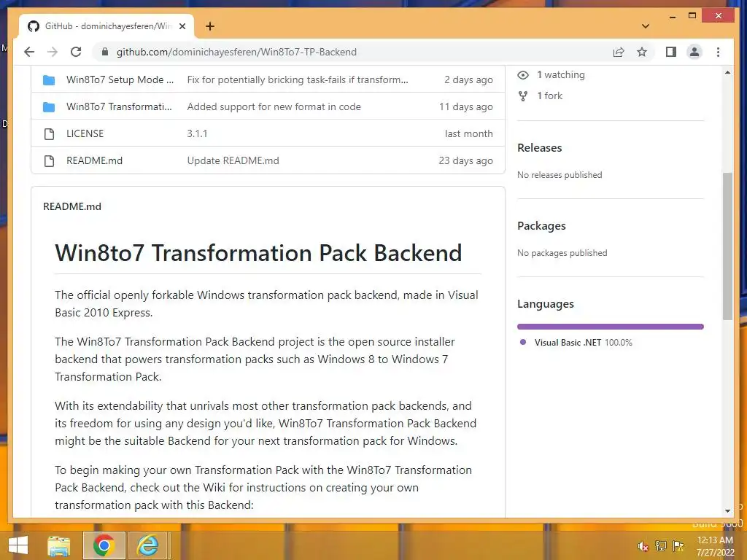Open the '3.1.1' commit message

(197, 133)
